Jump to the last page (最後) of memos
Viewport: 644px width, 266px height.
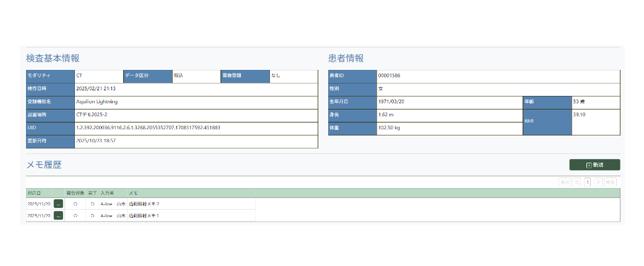611,182
